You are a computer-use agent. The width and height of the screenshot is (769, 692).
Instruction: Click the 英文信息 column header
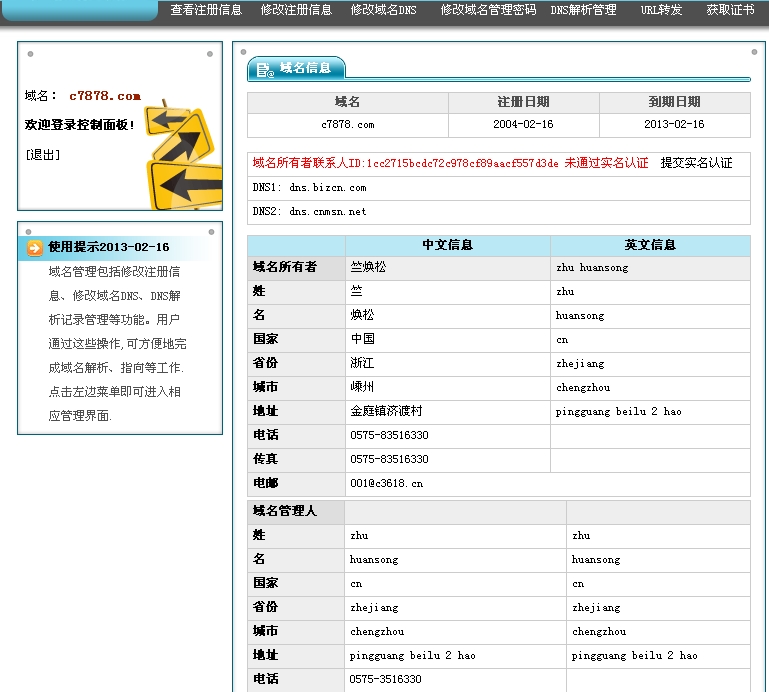coord(650,245)
